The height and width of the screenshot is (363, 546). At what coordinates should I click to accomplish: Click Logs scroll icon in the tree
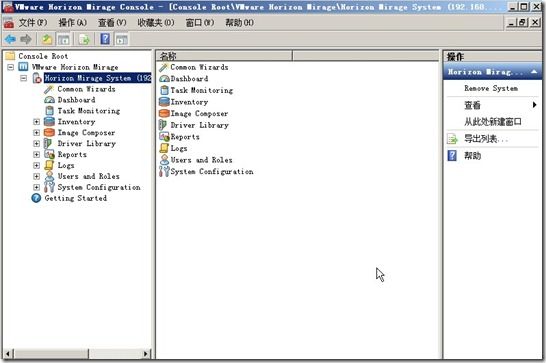tap(49, 165)
